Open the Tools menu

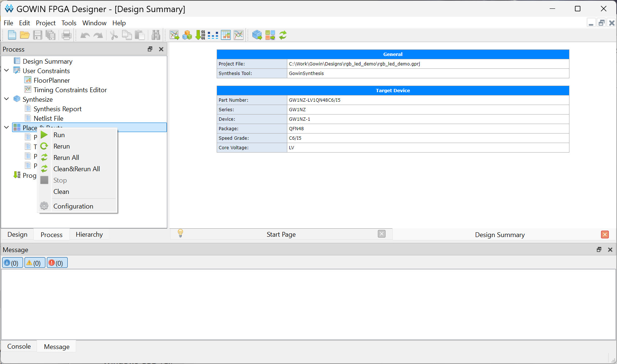click(69, 23)
